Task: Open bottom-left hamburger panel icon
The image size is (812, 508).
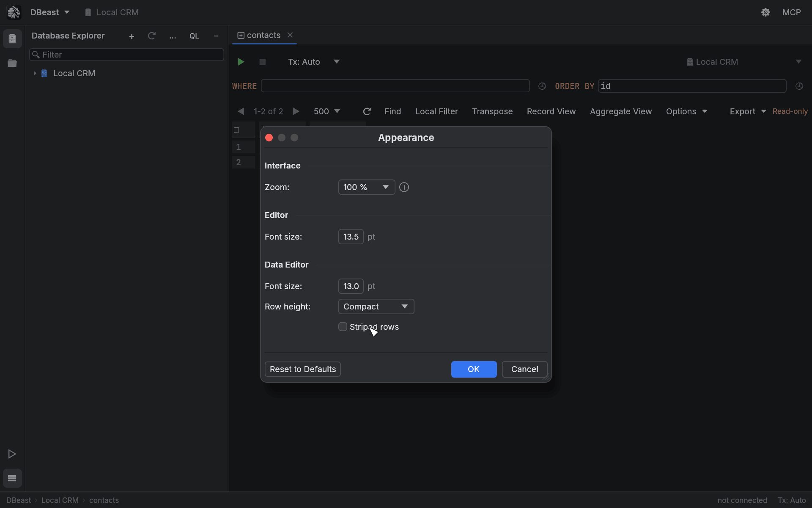Action: 12,478
